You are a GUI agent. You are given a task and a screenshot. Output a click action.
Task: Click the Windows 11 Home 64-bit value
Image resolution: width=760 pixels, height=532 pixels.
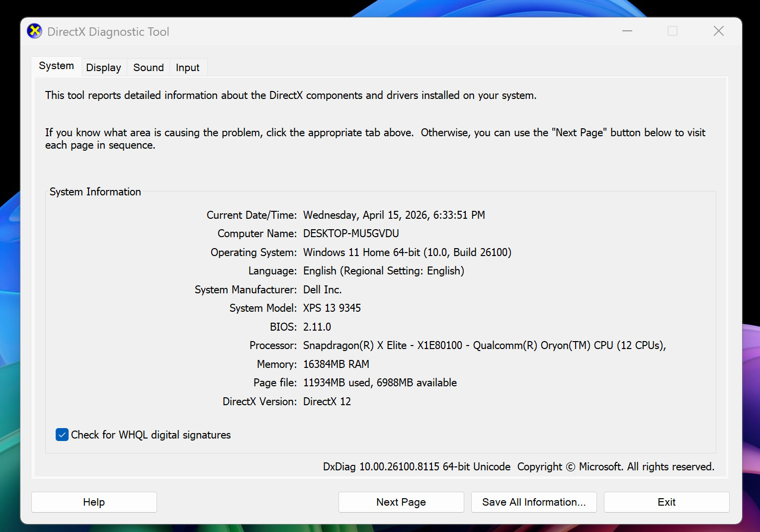click(407, 252)
